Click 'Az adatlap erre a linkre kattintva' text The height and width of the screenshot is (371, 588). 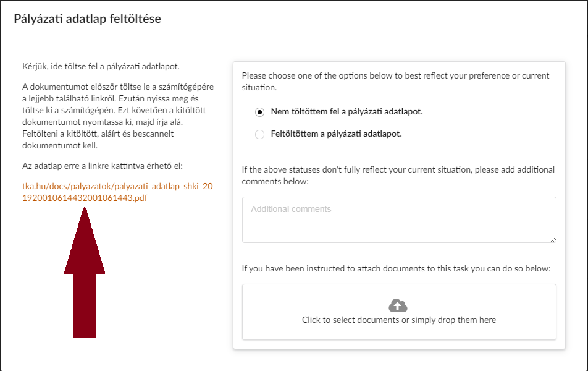[103, 166]
